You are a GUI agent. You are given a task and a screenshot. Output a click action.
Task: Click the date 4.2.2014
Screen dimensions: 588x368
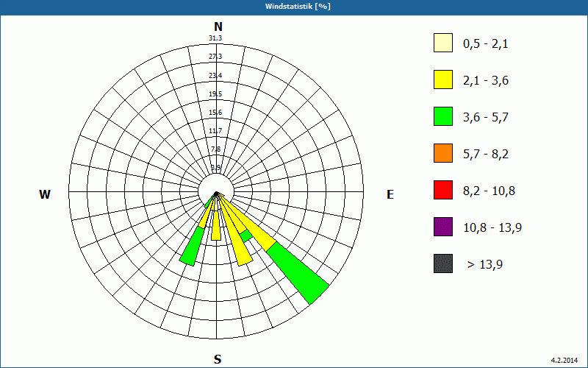(564, 360)
